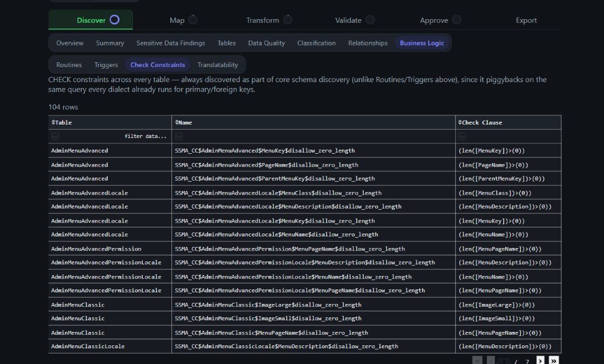604x364 pixels.
Task: Select MenuKey constraint name of AdminMenuAdvanced
Action: point(265,150)
